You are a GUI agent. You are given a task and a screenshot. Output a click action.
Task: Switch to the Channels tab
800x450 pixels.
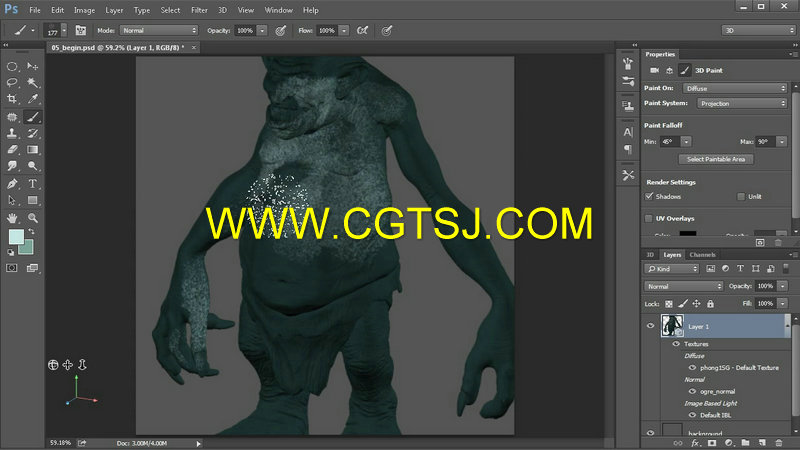click(703, 255)
